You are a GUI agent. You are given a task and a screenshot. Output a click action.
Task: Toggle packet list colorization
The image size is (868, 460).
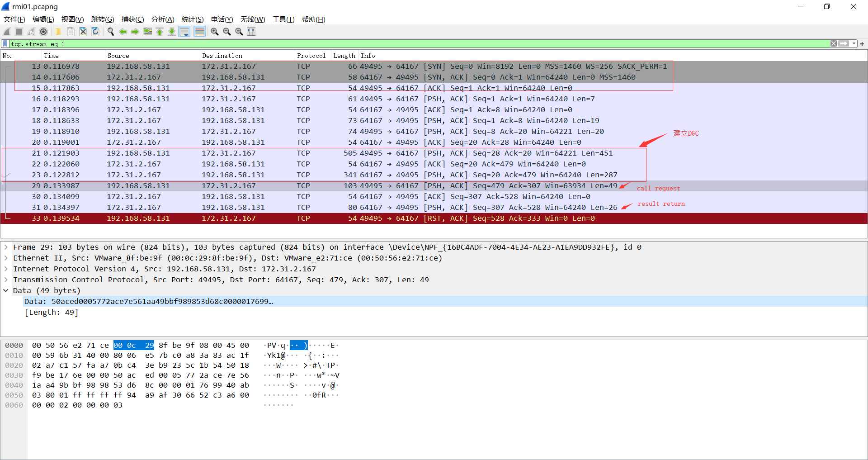point(199,32)
